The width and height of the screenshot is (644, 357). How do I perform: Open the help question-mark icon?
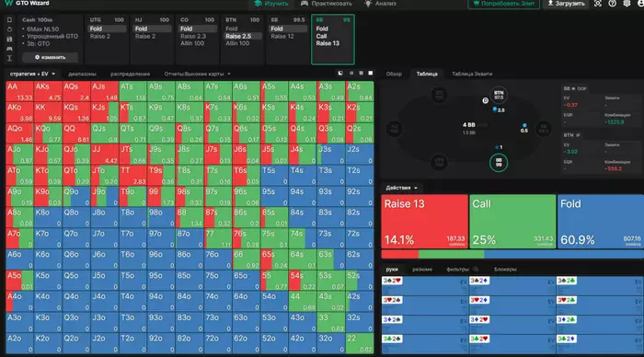(x=612, y=4)
